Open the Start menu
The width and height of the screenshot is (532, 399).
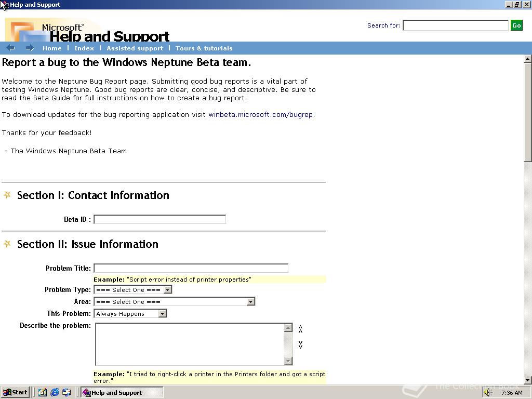(15, 393)
